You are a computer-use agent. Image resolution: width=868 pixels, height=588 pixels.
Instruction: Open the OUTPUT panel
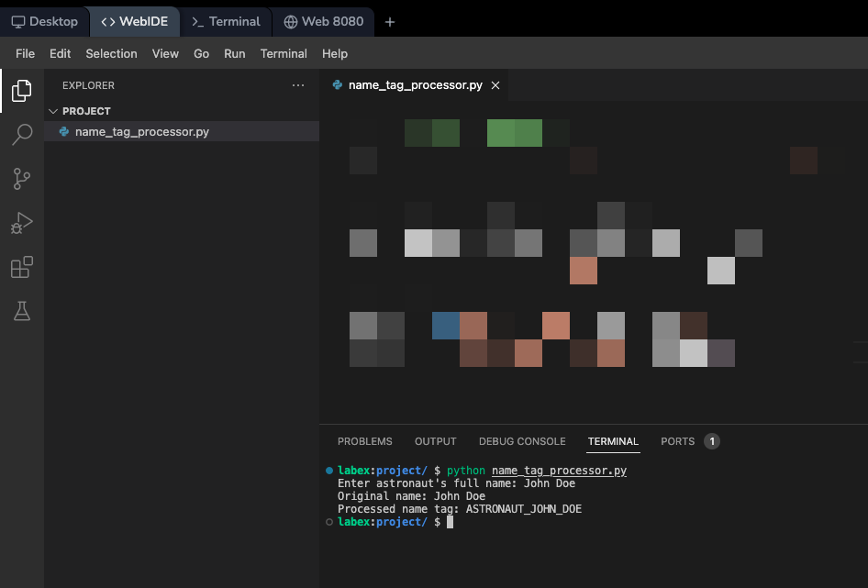[x=435, y=441]
